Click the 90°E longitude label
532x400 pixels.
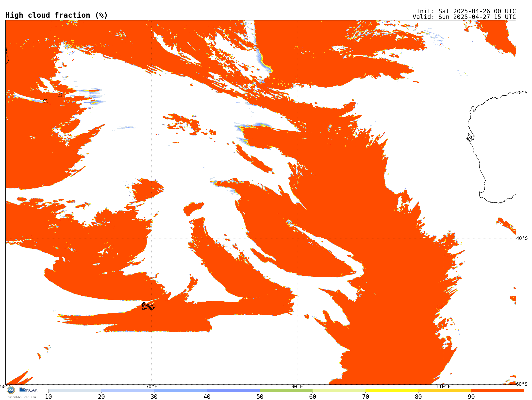(x=297, y=386)
